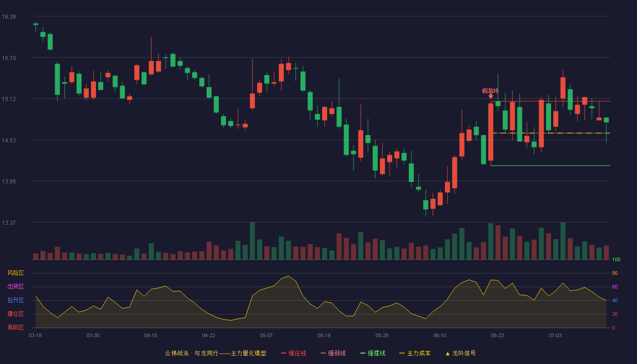Toggle the 强压线 legend item
Screen dimensions: 637x364
click(293, 353)
